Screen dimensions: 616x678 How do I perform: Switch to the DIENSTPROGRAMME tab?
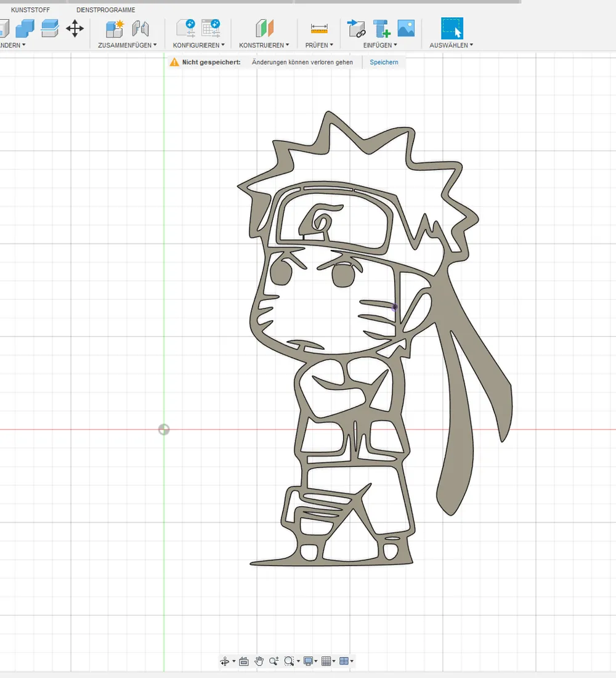click(105, 9)
